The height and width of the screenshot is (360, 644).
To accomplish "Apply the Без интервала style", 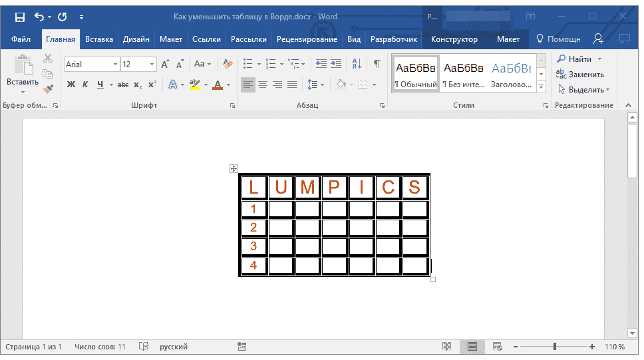I will point(464,74).
